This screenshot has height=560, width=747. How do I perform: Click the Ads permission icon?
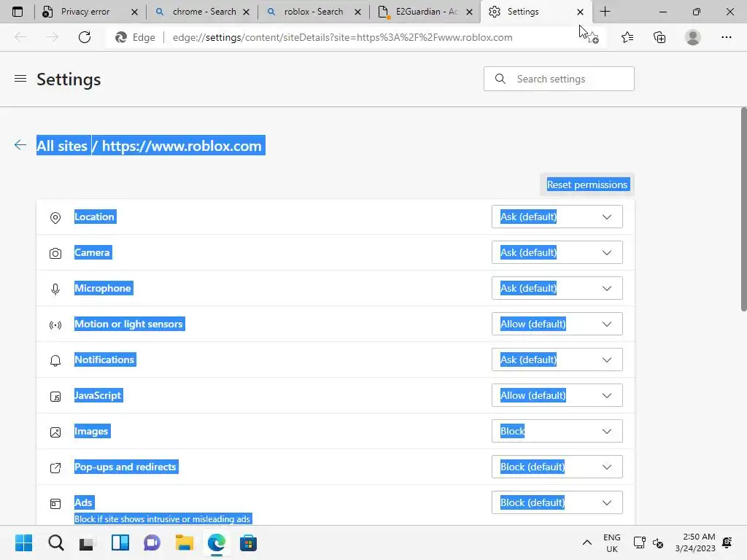pyautogui.click(x=55, y=503)
